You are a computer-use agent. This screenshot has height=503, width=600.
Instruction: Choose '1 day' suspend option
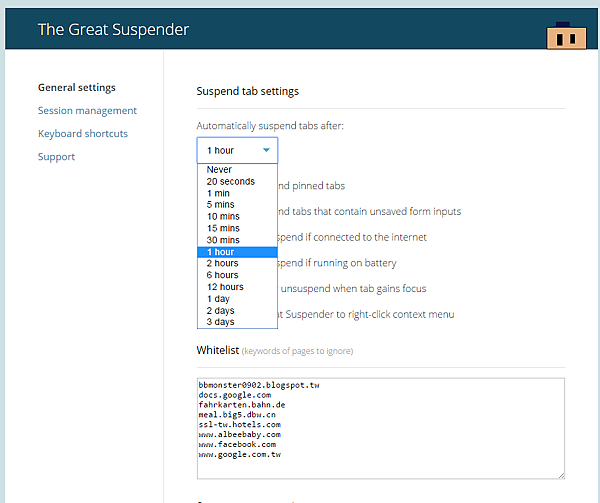219,299
